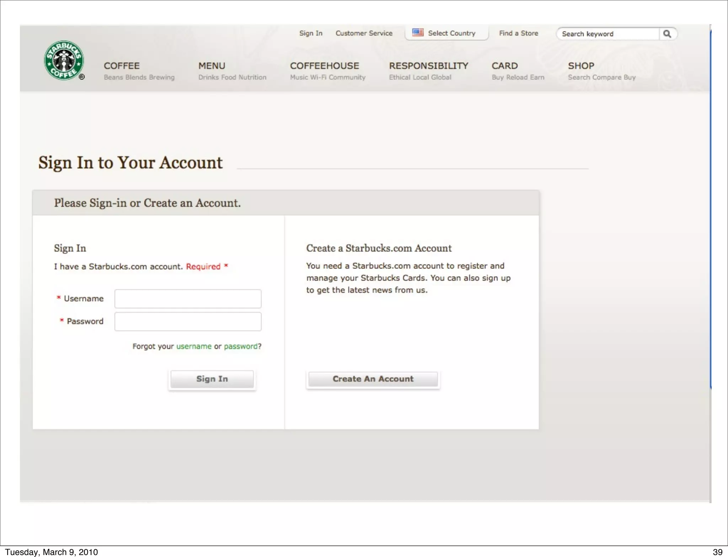
Task: Open the MENU navigation item
Action: pos(212,66)
